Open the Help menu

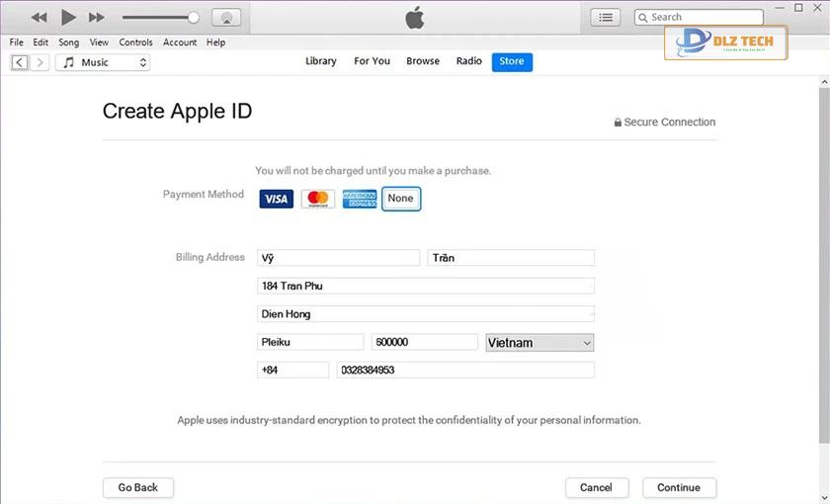point(215,42)
